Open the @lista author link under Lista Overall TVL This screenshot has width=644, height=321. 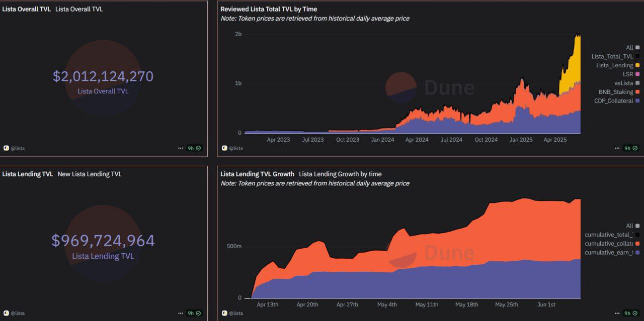pos(18,148)
